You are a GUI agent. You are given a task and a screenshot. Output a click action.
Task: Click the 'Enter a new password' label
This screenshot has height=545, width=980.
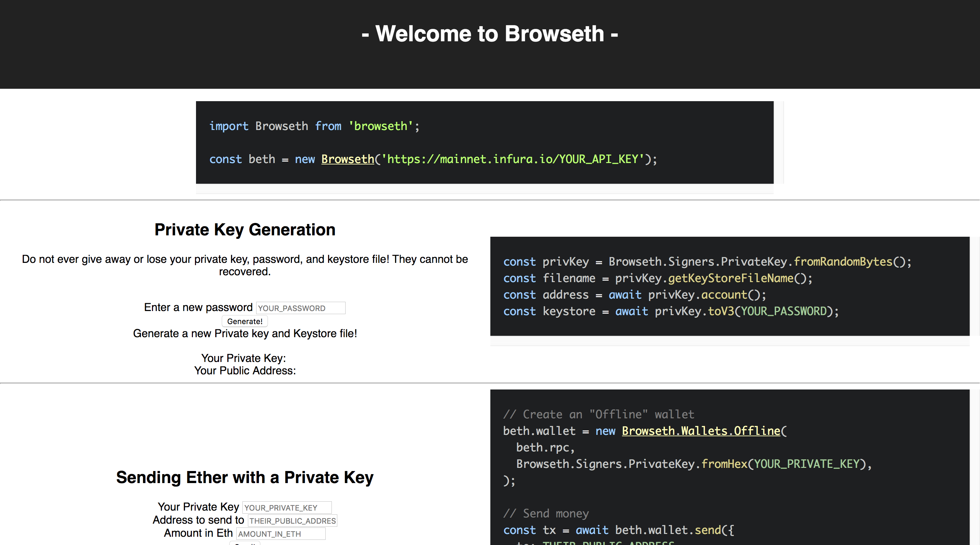pos(198,308)
